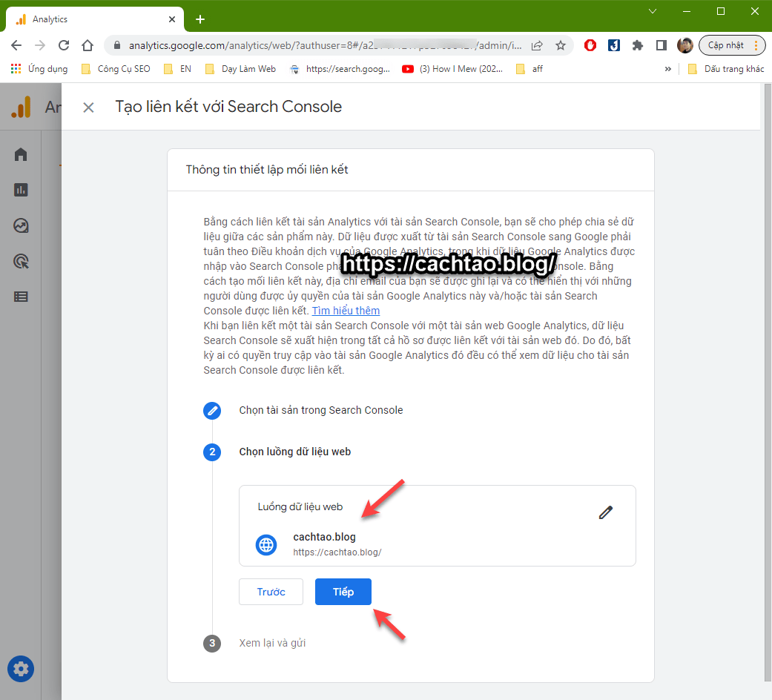This screenshot has height=700, width=772.
Task: Click the Analytics logo icon
Action: click(x=22, y=107)
